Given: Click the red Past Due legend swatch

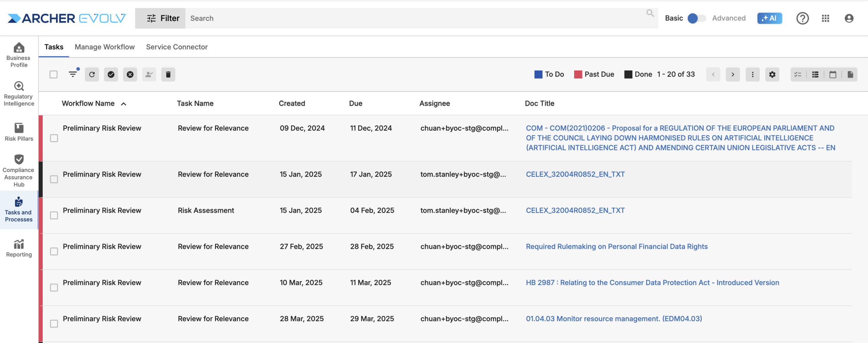Looking at the screenshot, I should pyautogui.click(x=578, y=74).
